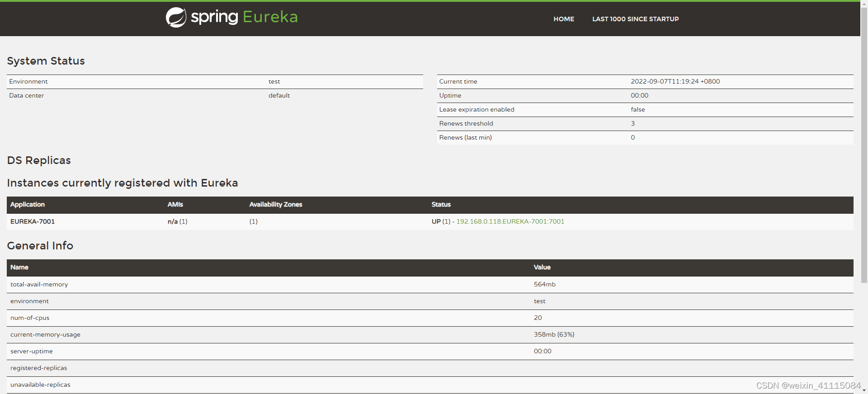The image size is (868, 394).
Task: Select the num-of-cpus row name
Action: 30,318
